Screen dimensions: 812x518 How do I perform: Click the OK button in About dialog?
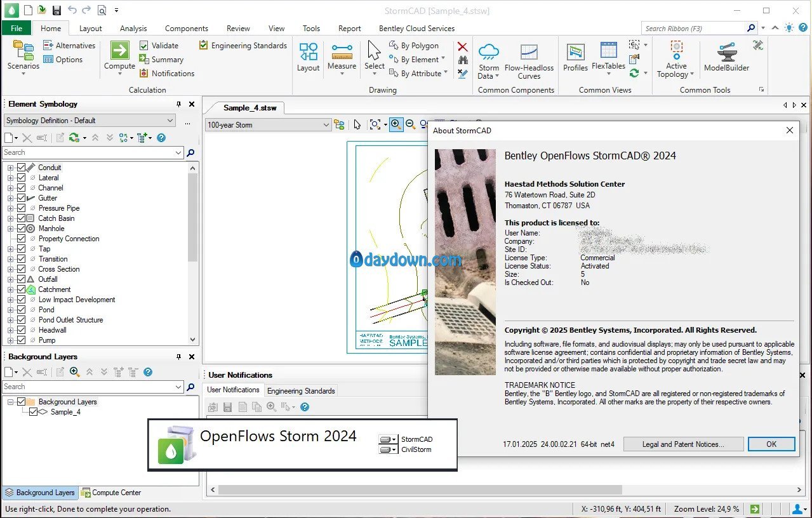771,444
